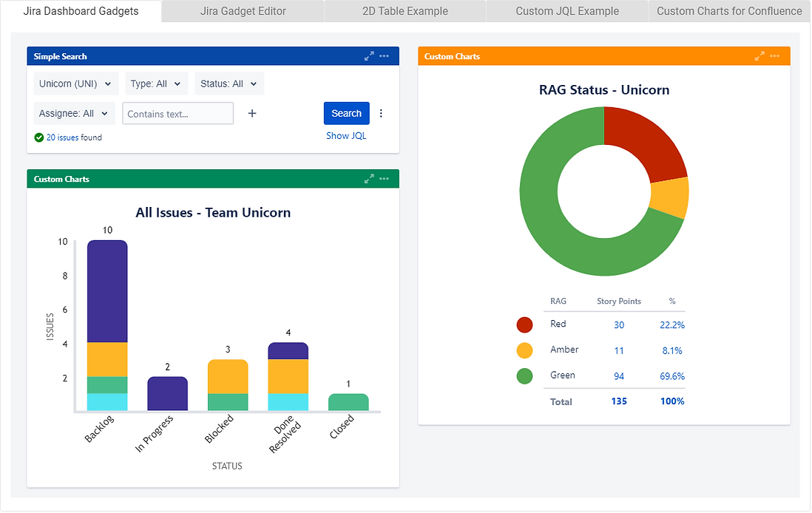Click the Done Resolved axis label
The height and width of the screenshot is (513, 812).
pyautogui.click(x=285, y=434)
